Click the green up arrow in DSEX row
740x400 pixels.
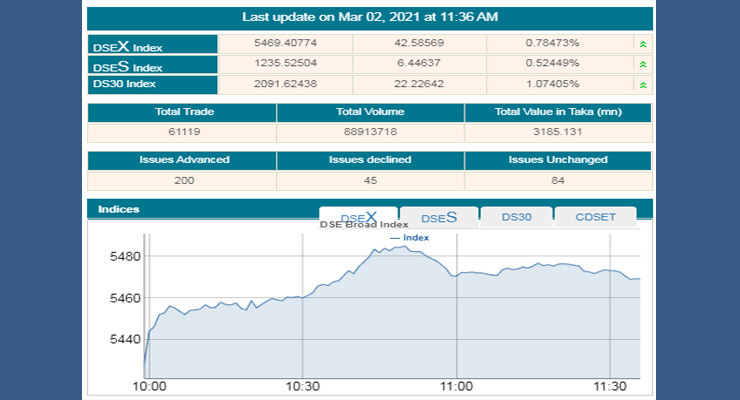pyautogui.click(x=642, y=45)
